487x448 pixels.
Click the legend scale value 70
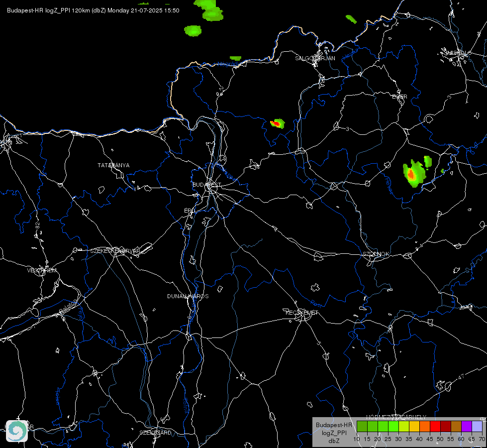coord(482,439)
